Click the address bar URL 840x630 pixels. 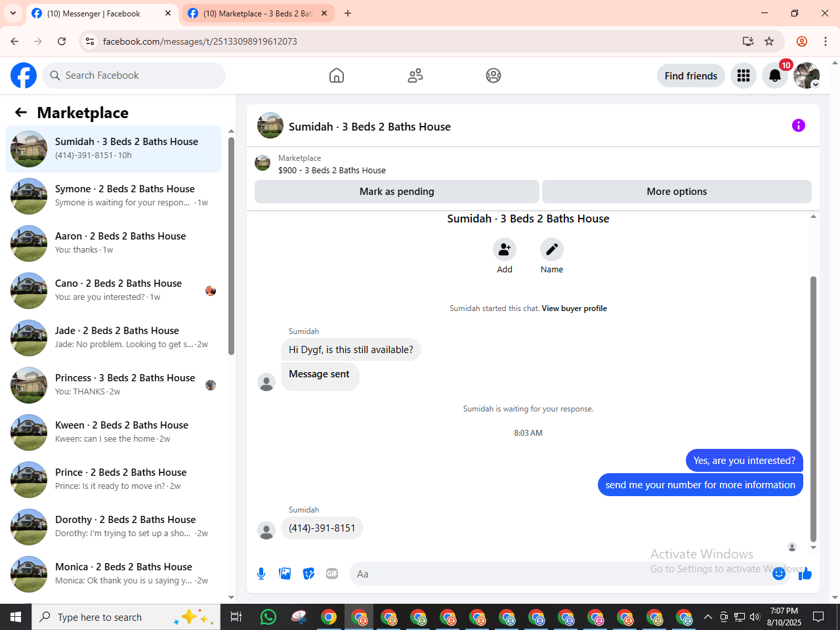pos(200,41)
